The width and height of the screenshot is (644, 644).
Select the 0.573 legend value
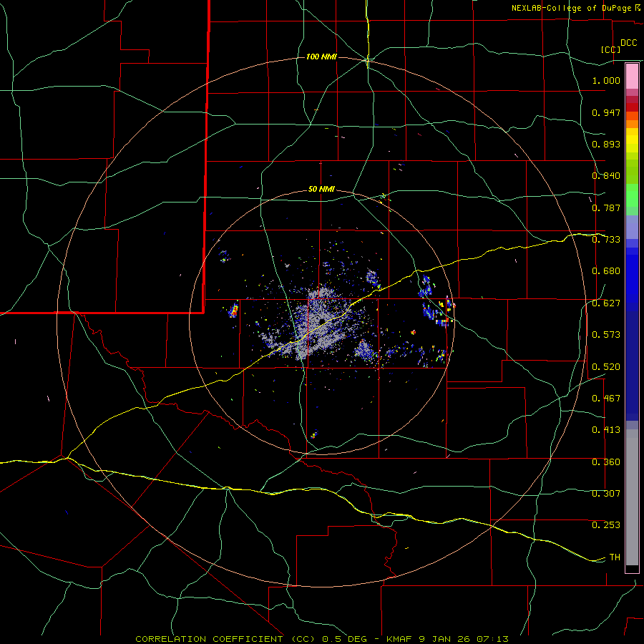pos(606,335)
